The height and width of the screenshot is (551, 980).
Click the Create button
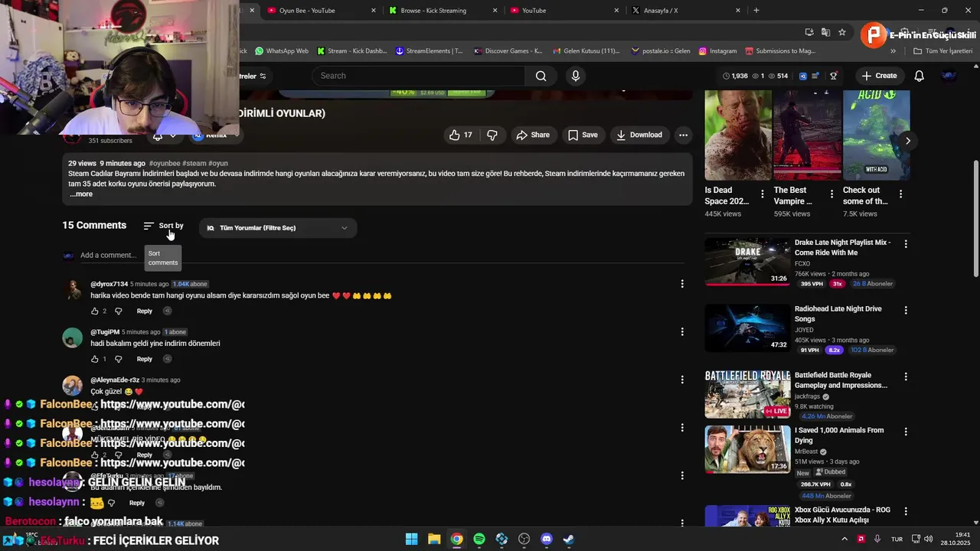[878, 76]
